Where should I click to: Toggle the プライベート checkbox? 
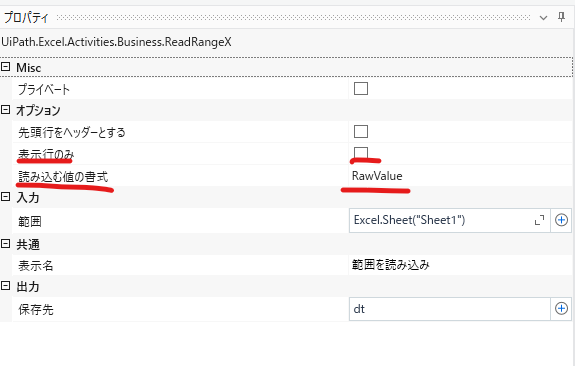(x=361, y=88)
